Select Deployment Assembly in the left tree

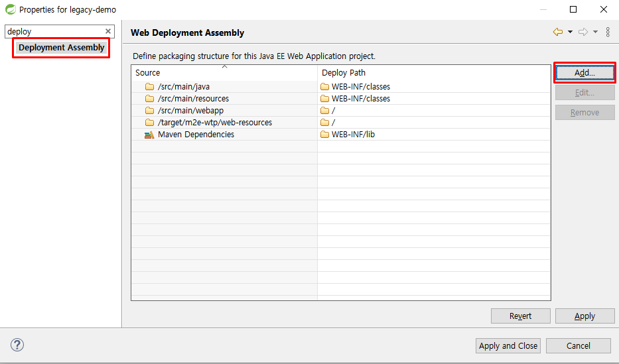click(x=62, y=48)
